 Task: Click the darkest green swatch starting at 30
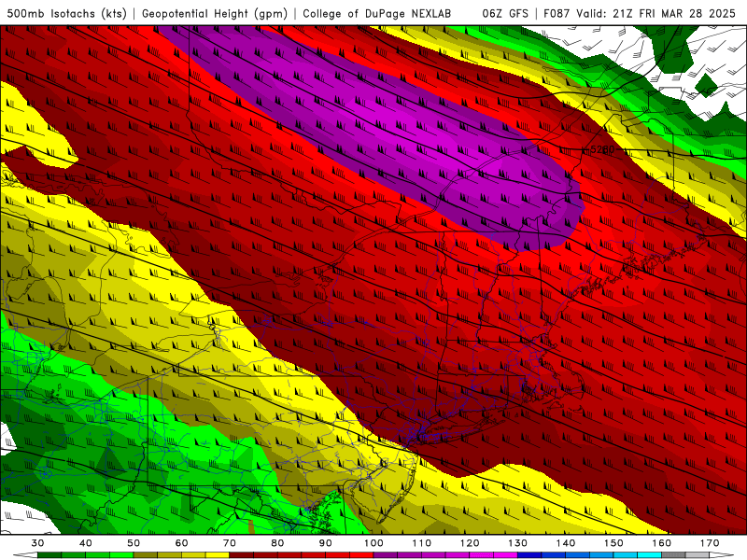pos(49,555)
